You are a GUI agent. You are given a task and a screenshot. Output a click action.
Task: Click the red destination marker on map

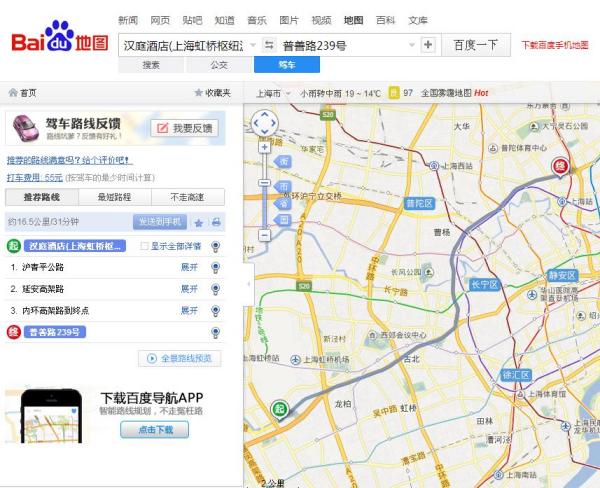[561, 167]
